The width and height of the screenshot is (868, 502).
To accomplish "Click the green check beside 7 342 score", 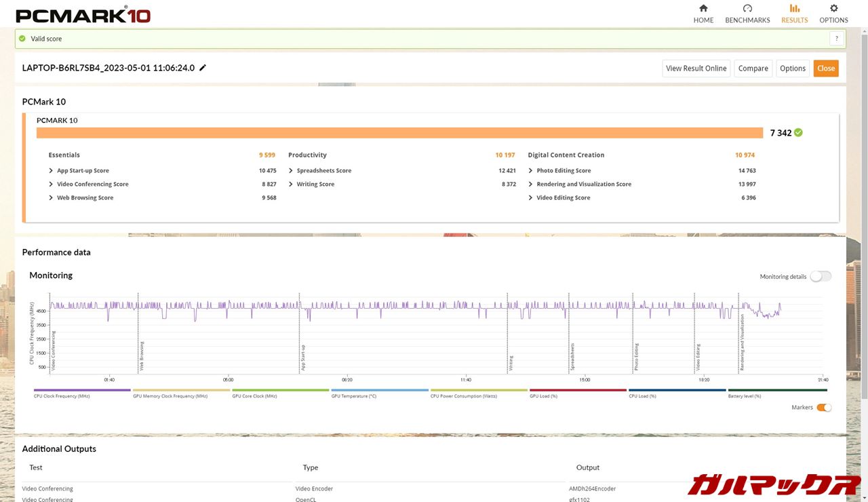I will (798, 133).
